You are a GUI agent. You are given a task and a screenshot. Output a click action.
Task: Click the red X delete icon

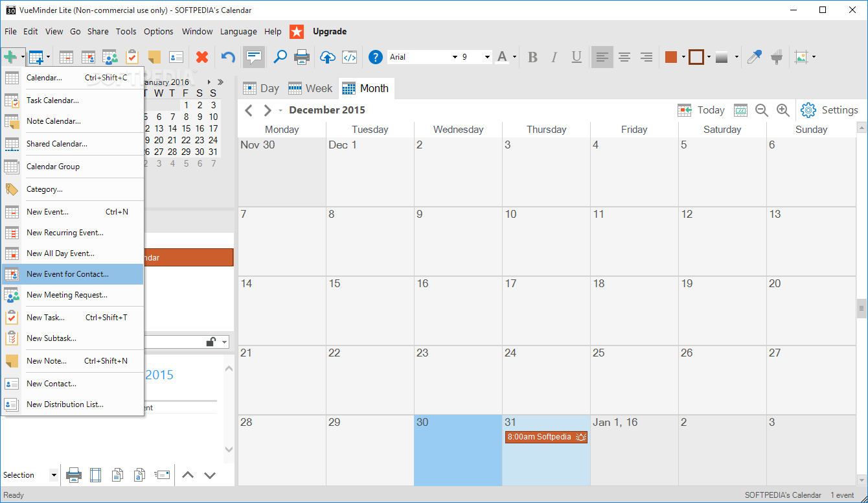pos(202,57)
